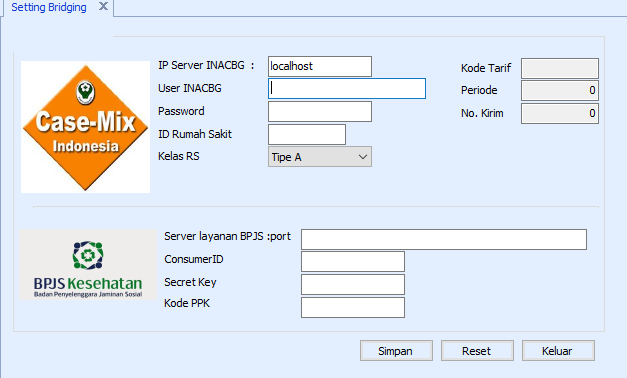
Task: Click the ID Rumah Sakit field
Action: 307,134
